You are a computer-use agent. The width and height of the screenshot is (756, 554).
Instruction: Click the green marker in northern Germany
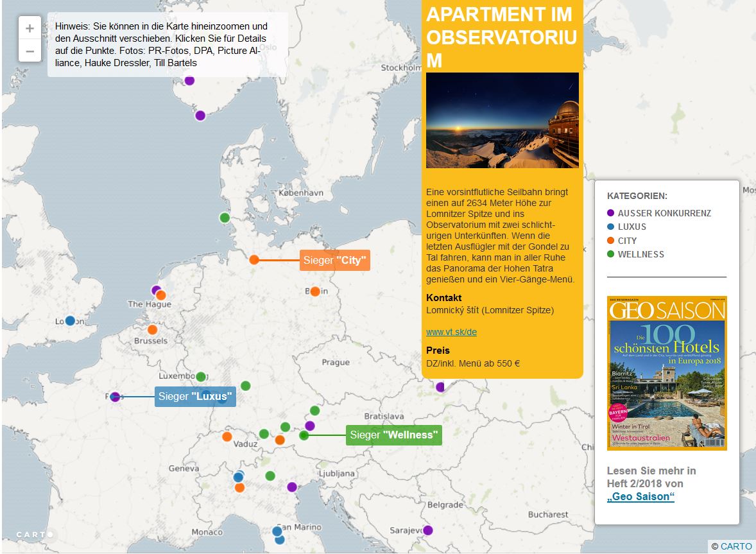click(x=225, y=218)
